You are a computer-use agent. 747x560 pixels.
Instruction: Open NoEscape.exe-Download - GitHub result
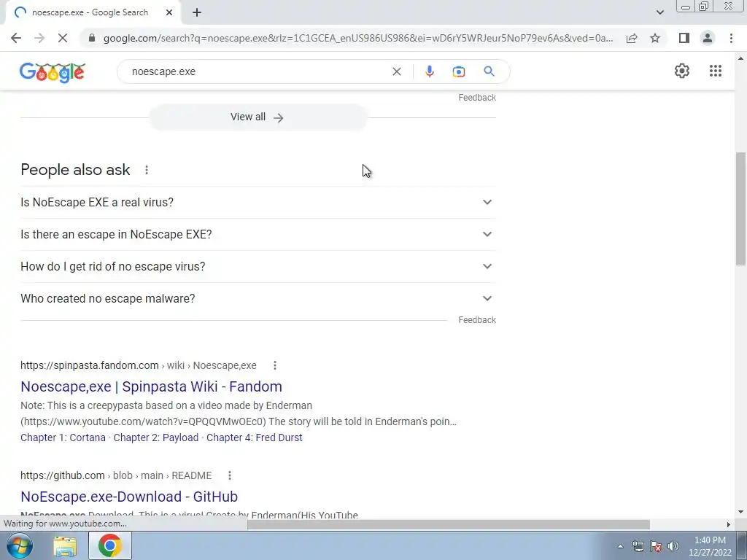[x=129, y=496]
